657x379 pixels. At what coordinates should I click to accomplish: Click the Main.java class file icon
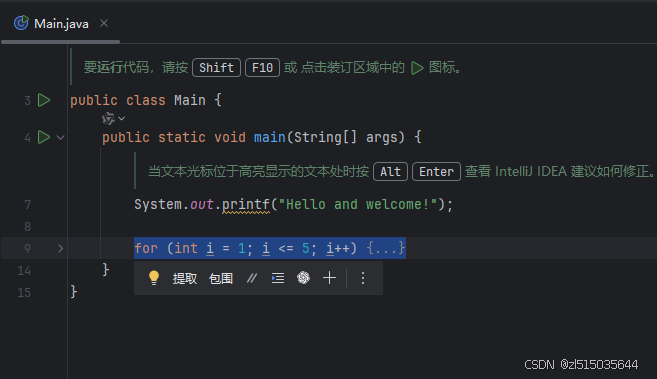[21, 23]
